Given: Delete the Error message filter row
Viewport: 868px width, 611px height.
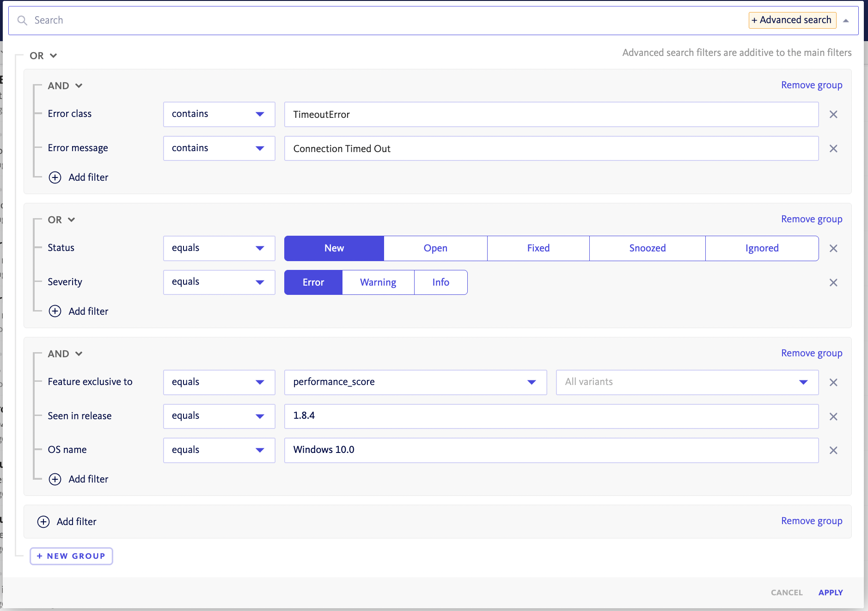Looking at the screenshot, I should point(833,148).
